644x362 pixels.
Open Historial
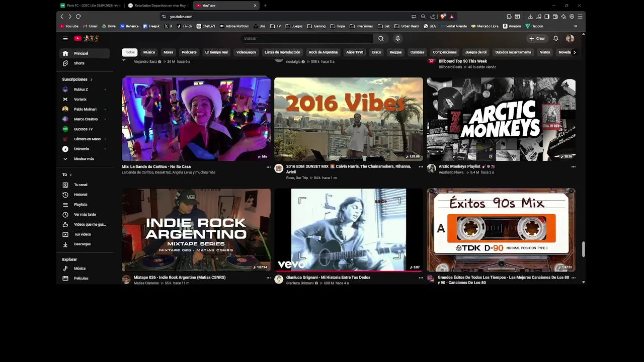point(85,195)
